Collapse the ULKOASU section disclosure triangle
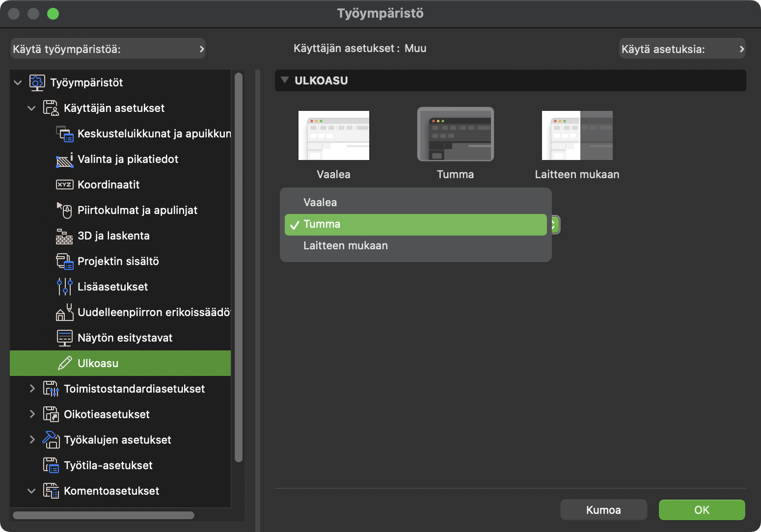761x532 pixels. click(x=284, y=80)
